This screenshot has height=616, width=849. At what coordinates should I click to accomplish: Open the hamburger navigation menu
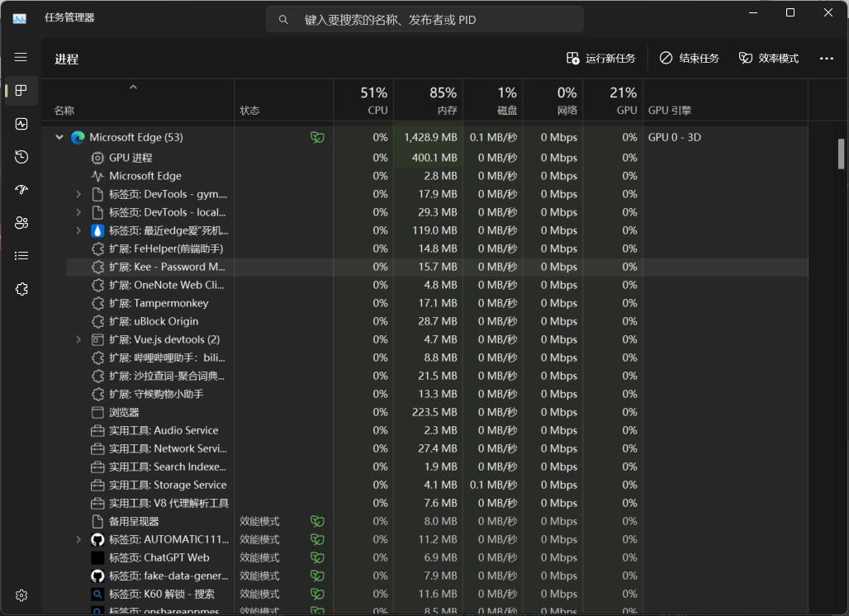21,58
